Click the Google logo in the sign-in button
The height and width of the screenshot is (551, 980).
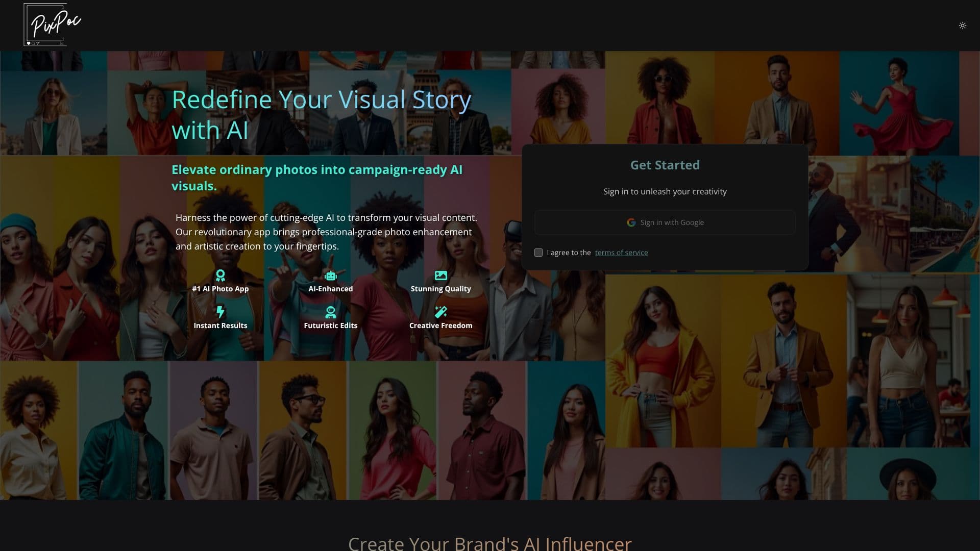point(631,222)
